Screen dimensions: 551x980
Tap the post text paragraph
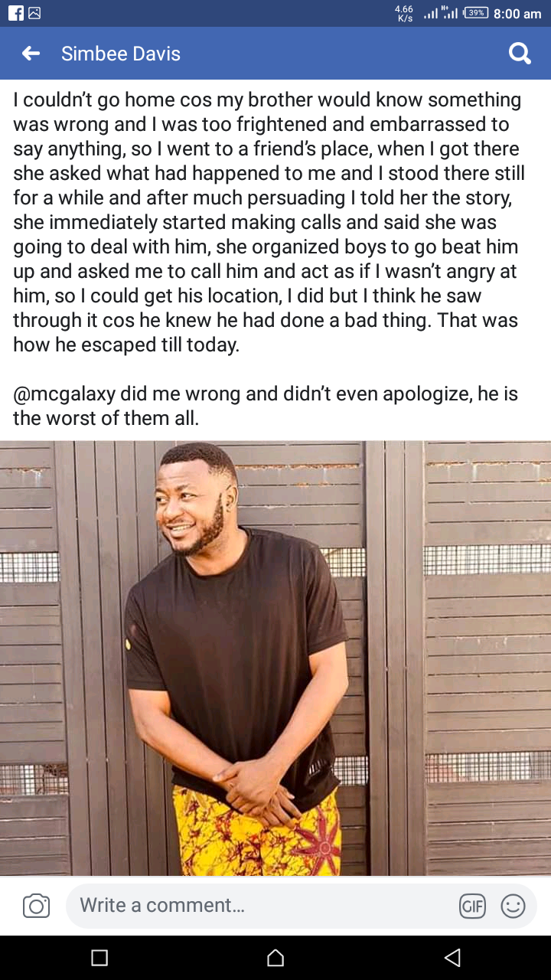(269, 222)
